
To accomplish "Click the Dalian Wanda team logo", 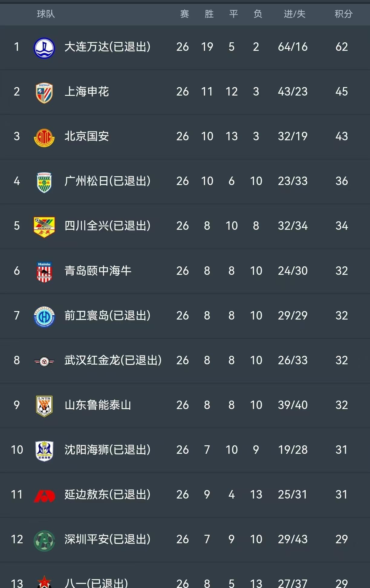I will click(x=44, y=48).
